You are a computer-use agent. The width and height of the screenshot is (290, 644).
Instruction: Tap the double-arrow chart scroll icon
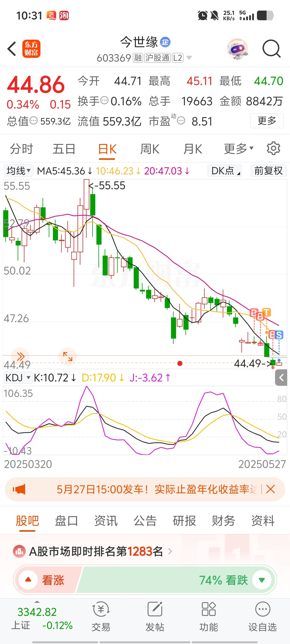20,356
